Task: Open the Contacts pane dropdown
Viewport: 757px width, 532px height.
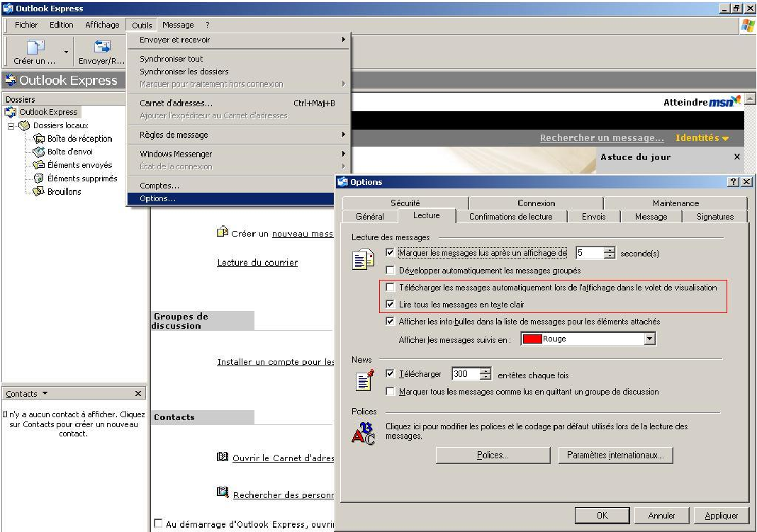Action: (x=45, y=393)
